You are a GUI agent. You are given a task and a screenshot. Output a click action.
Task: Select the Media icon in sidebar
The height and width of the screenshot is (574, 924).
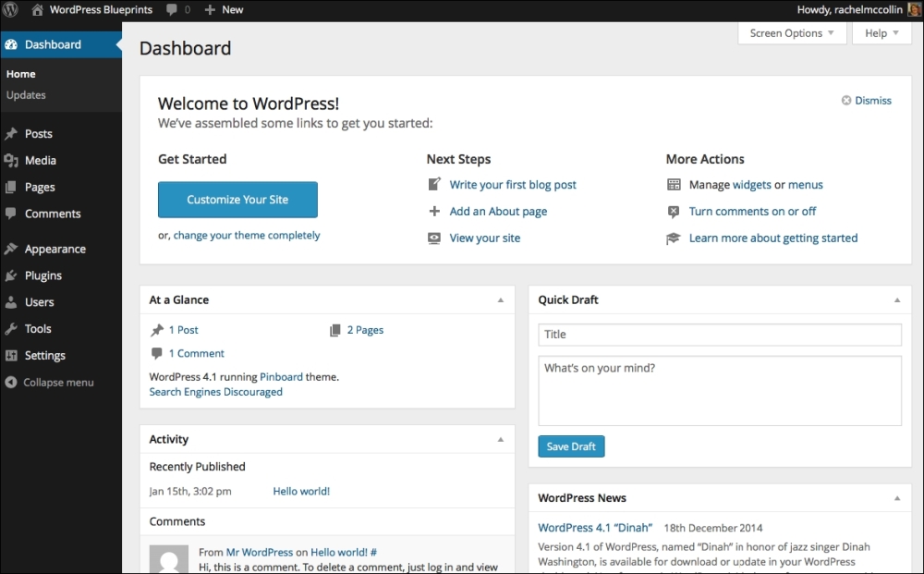tap(11, 160)
